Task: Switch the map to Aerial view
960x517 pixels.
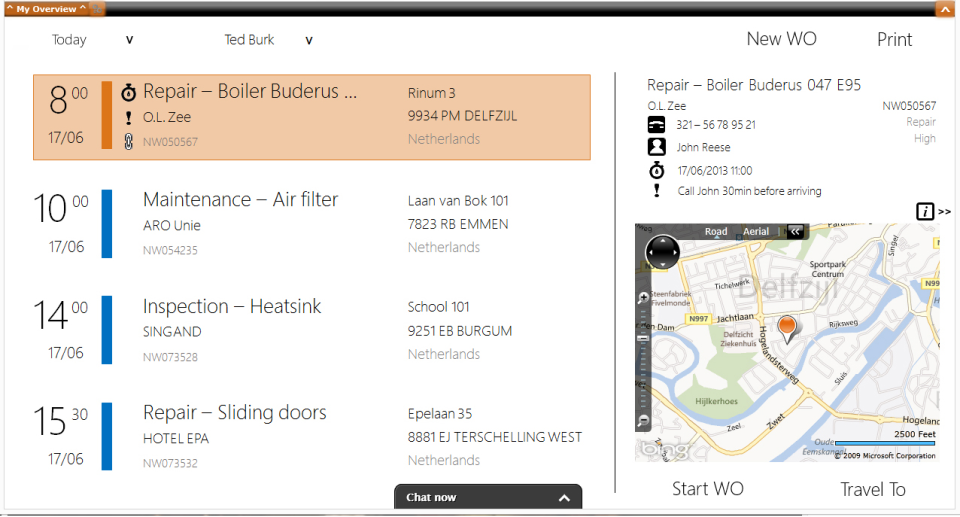Action: pos(756,232)
